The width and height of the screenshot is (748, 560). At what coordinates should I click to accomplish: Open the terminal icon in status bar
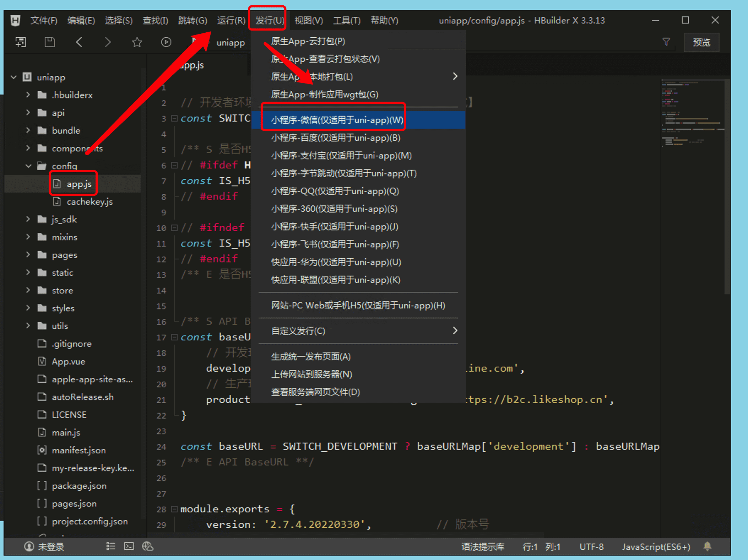(129, 546)
